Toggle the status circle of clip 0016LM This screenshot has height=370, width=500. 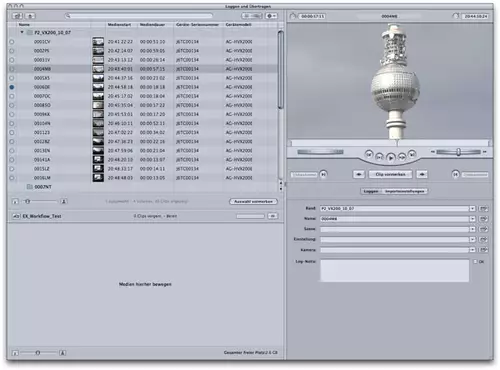12,178
